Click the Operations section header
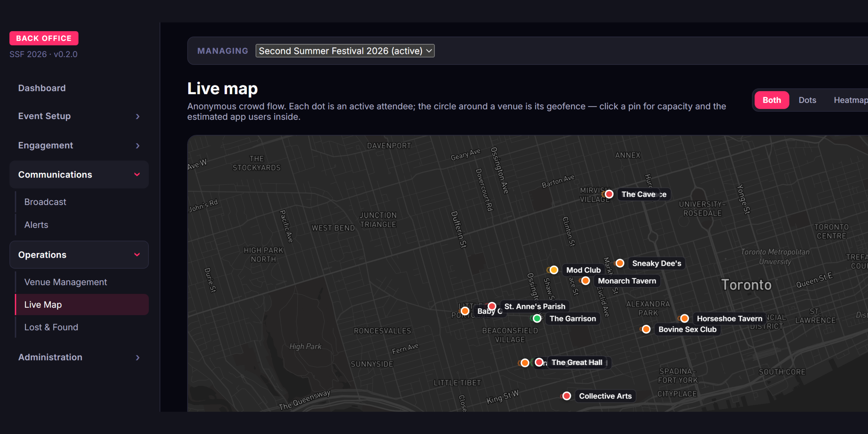Viewport: 868px width, 434px height. click(x=79, y=255)
